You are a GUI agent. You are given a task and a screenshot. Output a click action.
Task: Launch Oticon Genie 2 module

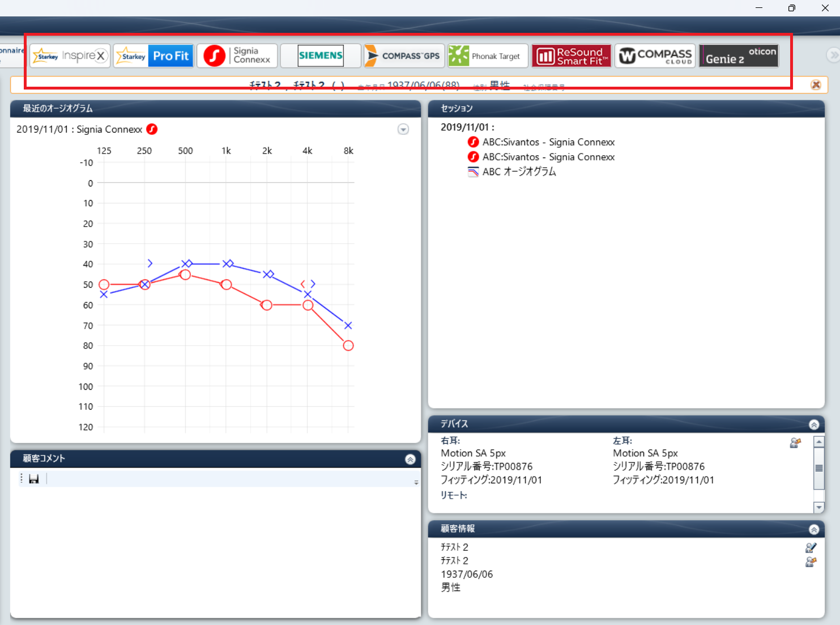[x=739, y=56]
